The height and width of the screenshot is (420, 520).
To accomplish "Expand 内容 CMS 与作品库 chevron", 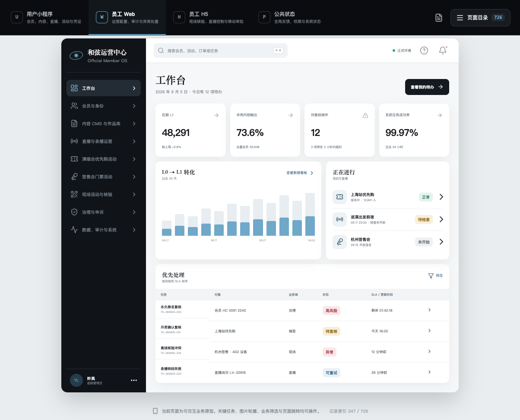I will tap(134, 123).
